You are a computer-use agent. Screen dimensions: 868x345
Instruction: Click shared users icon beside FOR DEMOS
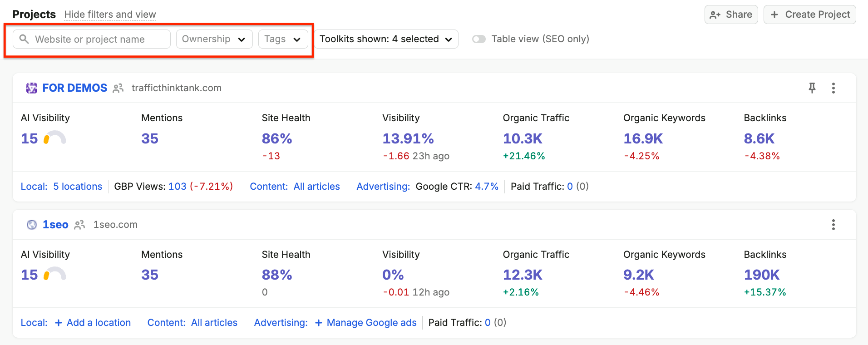coord(118,88)
